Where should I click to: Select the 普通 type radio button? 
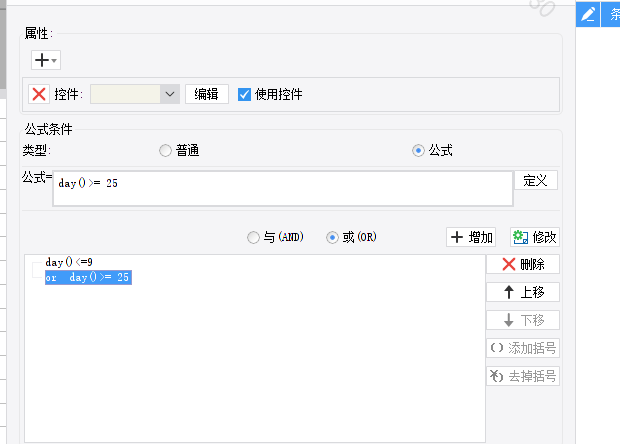(165, 151)
